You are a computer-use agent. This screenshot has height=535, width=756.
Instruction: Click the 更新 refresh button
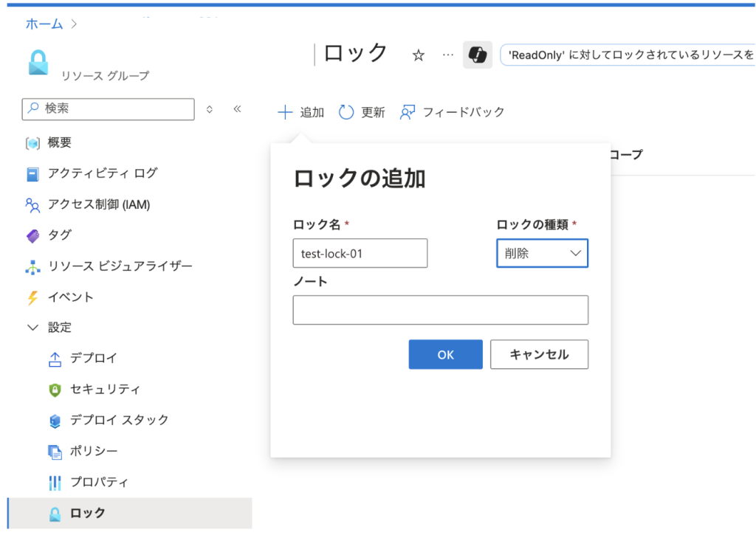point(362,112)
